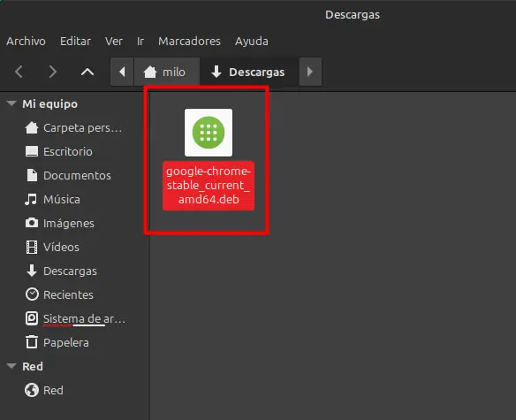
Task: Click the path bar left triangle
Action: click(122, 72)
